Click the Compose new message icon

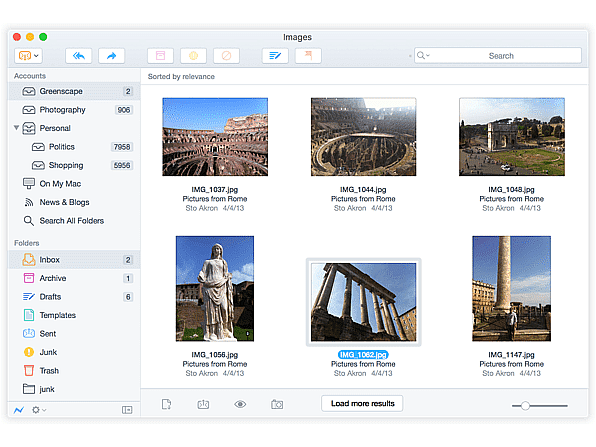[275, 56]
